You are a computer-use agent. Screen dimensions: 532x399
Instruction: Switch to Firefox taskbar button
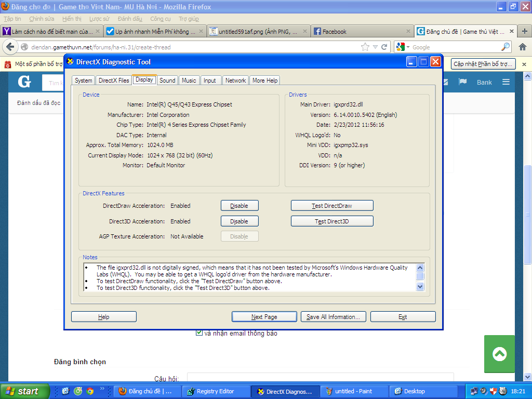click(x=147, y=391)
